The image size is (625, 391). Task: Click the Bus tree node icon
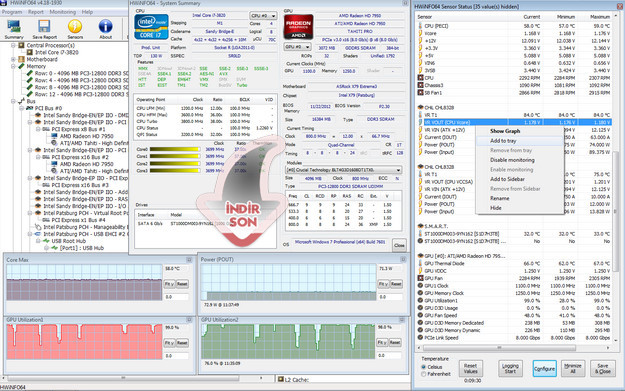click(x=22, y=101)
